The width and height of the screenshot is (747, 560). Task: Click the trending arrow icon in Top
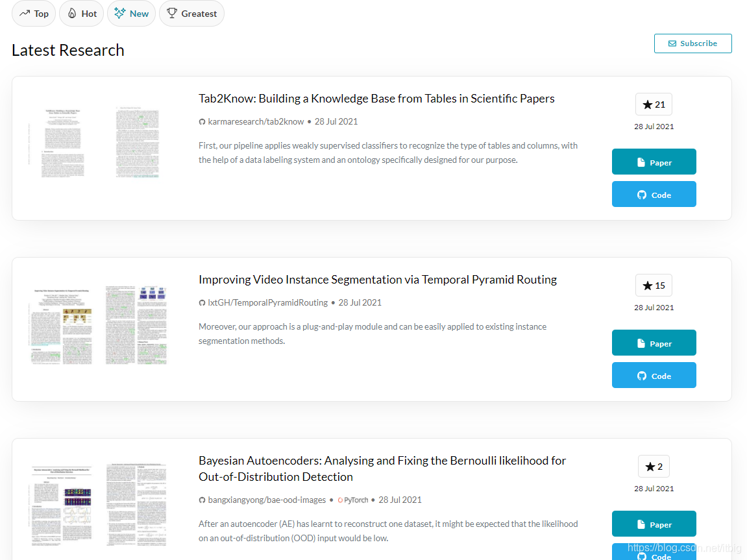(25, 14)
